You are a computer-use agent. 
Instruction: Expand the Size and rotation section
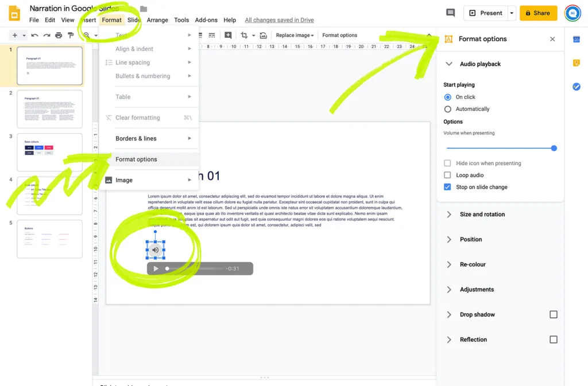(x=449, y=214)
